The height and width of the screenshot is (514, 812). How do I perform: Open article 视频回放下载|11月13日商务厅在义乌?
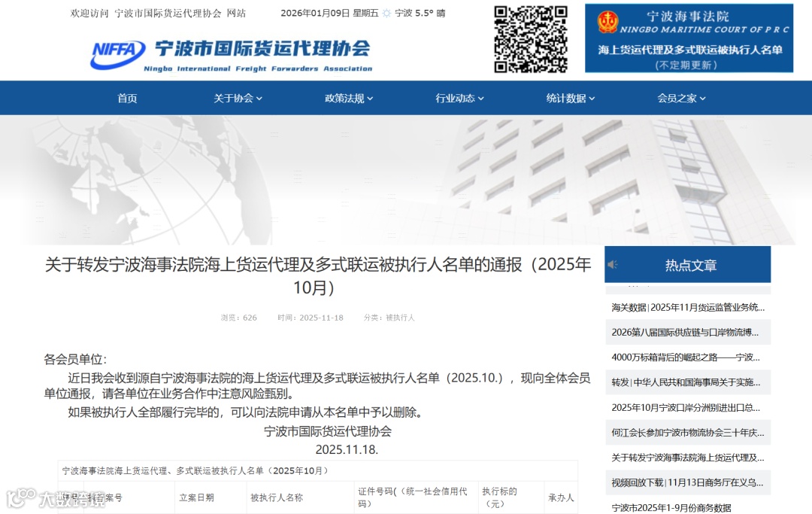(688, 482)
